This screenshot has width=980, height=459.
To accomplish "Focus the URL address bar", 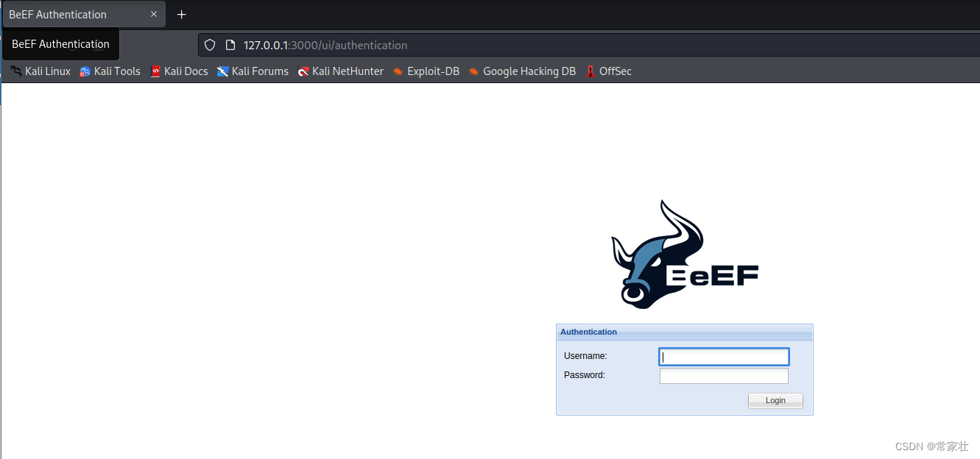I will pos(589,45).
